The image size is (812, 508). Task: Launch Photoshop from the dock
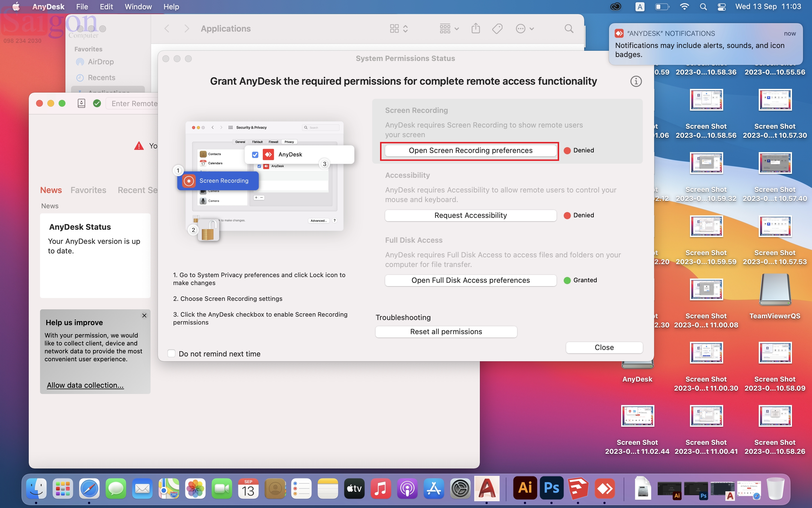pyautogui.click(x=551, y=488)
